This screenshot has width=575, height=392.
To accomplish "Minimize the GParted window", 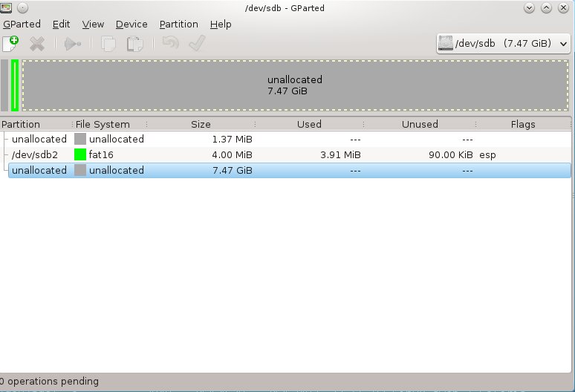I will [529, 7].
